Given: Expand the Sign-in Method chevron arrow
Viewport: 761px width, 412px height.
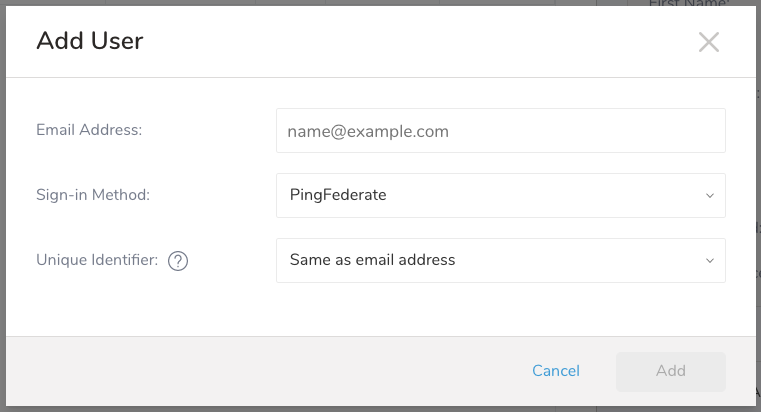Looking at the screenshot, I should point(710,195).
